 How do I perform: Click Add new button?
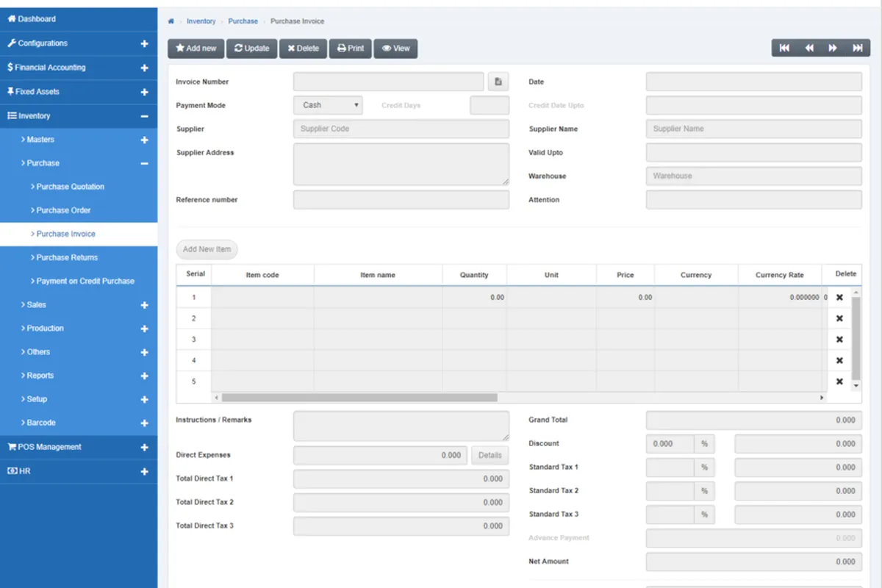pos(196,49)
